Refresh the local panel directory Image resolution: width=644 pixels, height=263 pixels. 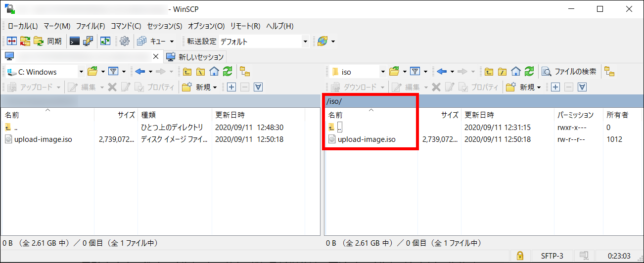(x=228, y=72)
